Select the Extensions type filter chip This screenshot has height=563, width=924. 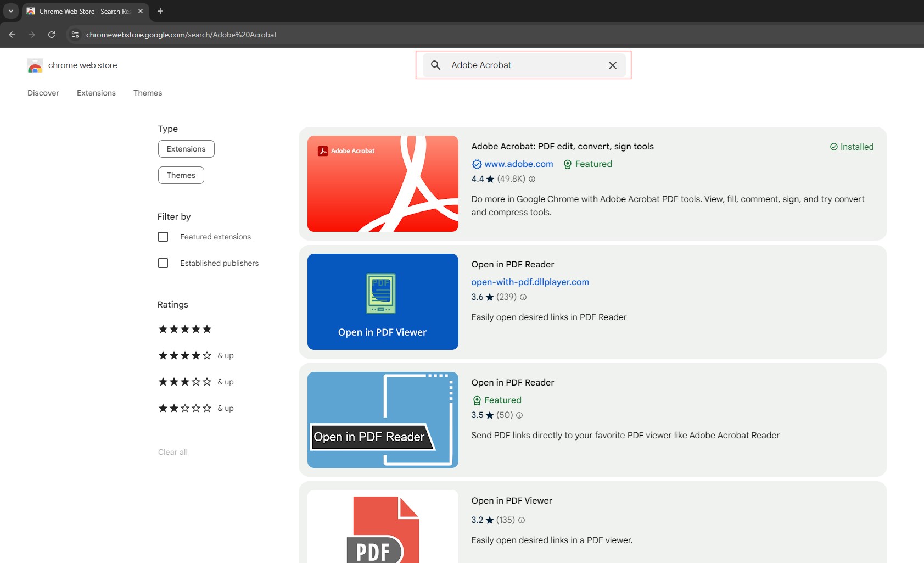[186, 149]
